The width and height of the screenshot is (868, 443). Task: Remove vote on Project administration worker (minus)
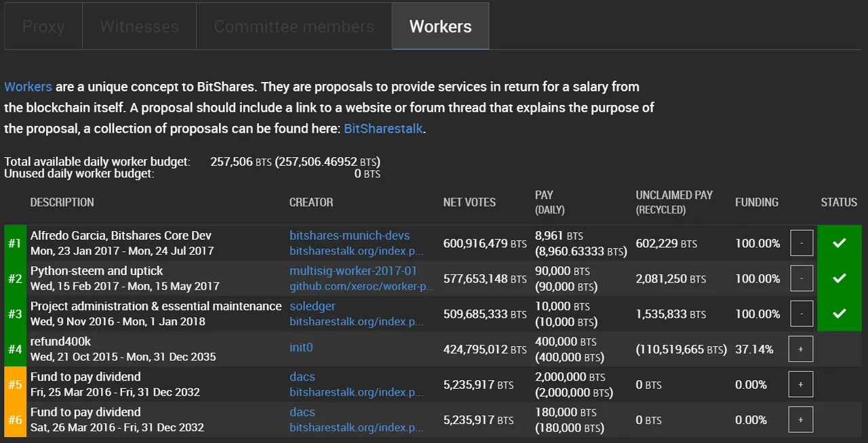click(x=802, y=314)
